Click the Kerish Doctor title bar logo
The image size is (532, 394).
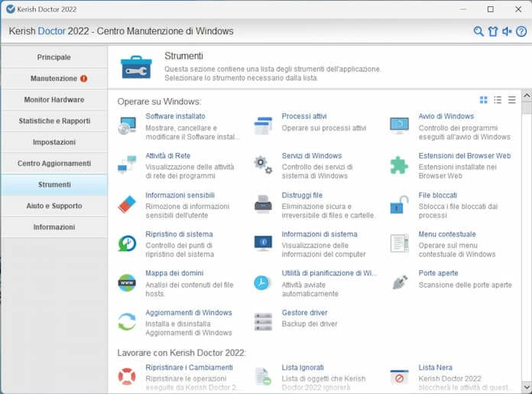11,9
